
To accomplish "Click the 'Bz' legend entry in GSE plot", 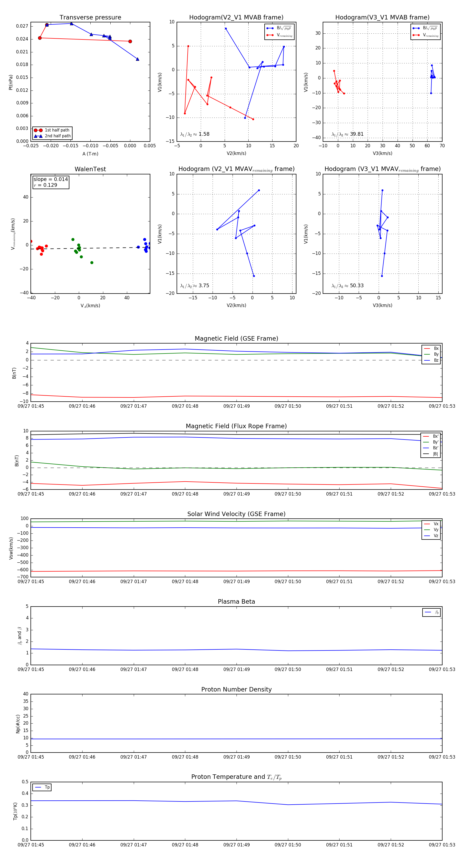I will point(431,361).
